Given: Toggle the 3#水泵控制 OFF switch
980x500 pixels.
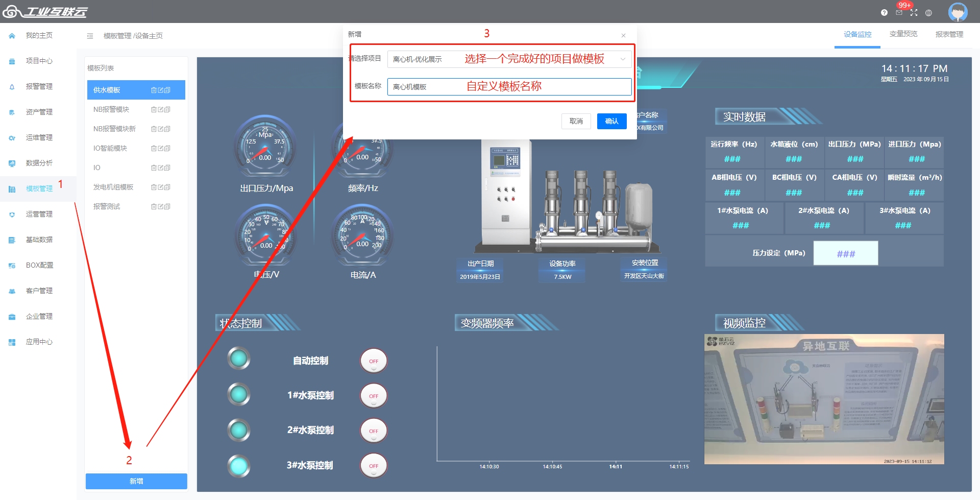Looking at the screenshot, I should [x=374, y=466].
